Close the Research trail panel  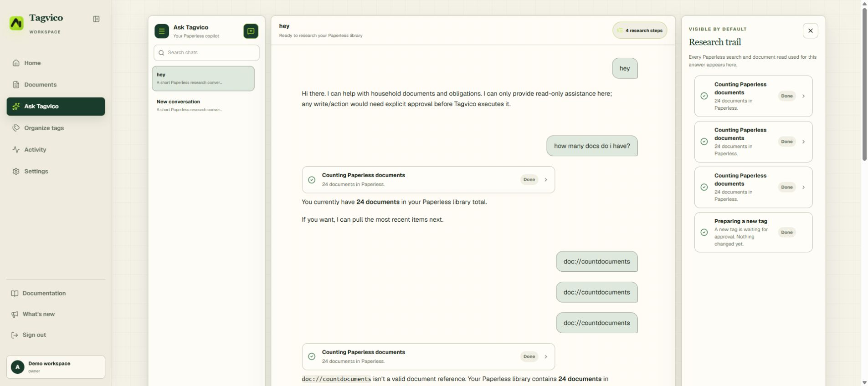coord(810,31)
